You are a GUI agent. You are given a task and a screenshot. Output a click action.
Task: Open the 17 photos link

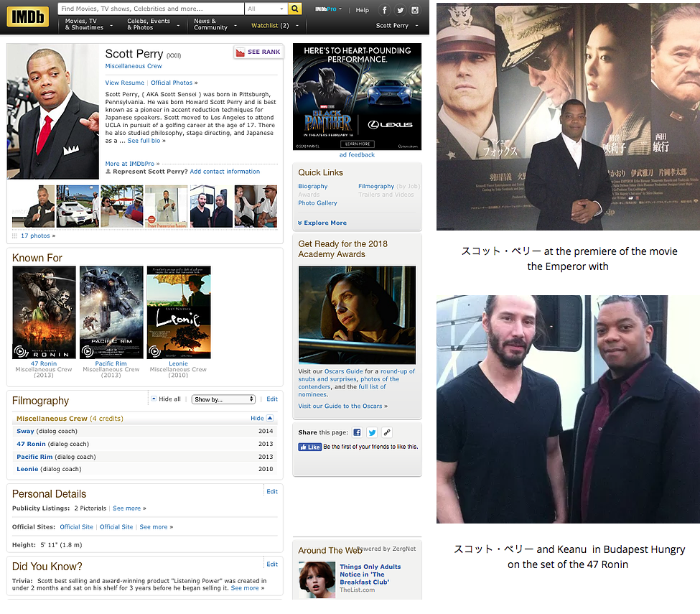35,236
